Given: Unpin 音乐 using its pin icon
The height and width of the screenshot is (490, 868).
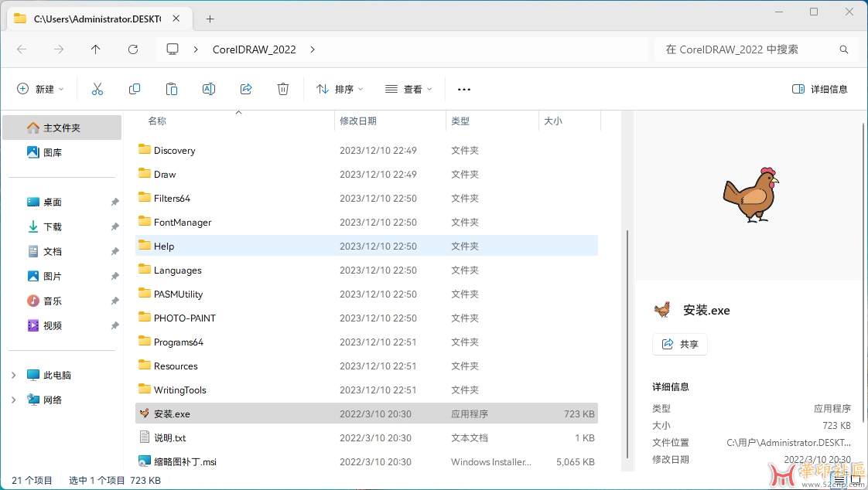Looking at the screenshot, I should pos(114,301).
